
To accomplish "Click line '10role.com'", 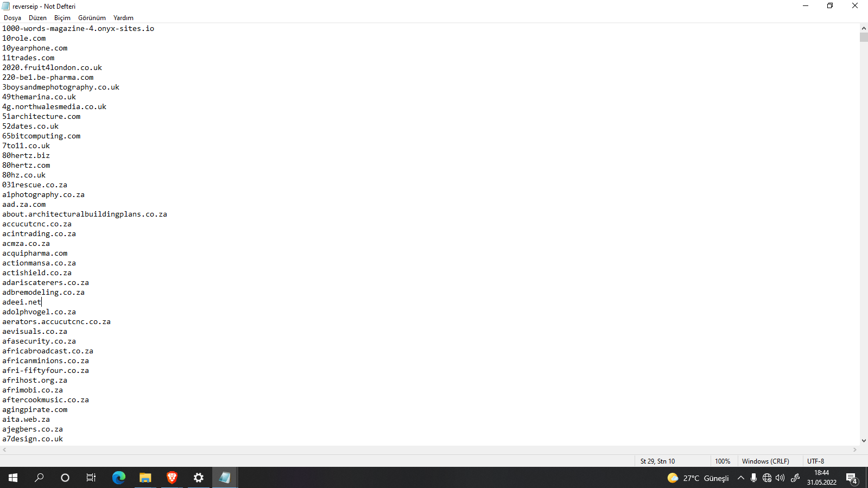I will 24,39.
